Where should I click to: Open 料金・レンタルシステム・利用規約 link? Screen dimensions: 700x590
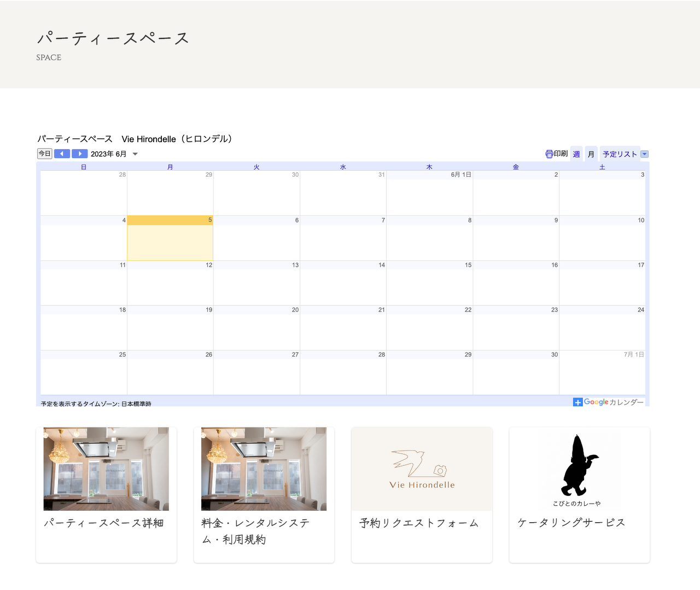pos(255,531)
